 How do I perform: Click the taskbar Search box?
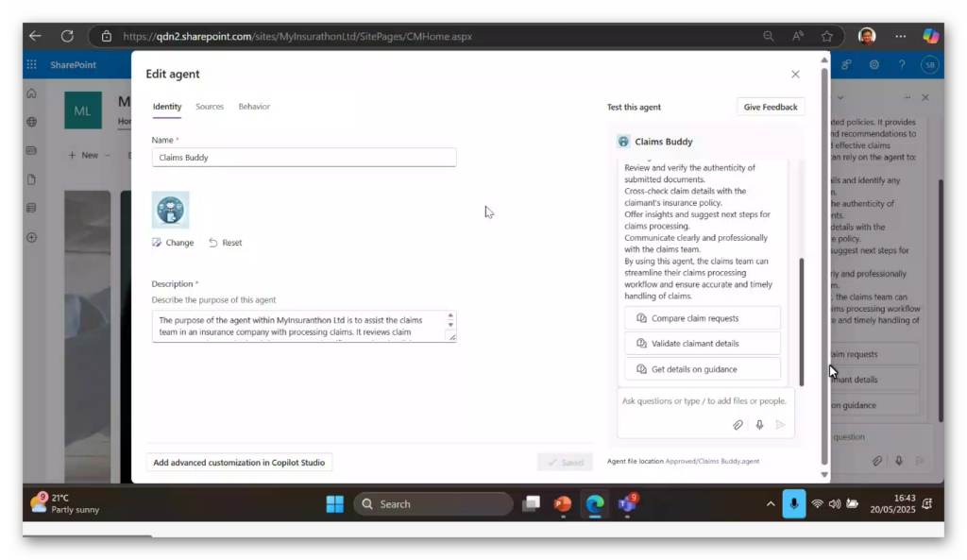(x=433, y=504)
